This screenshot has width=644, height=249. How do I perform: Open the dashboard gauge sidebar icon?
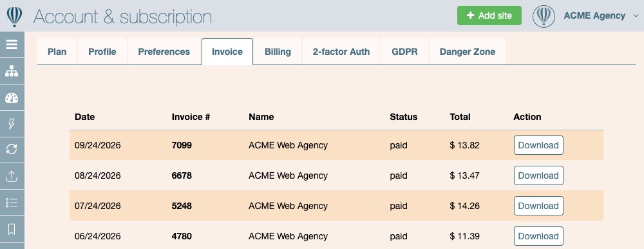point(12,98)
